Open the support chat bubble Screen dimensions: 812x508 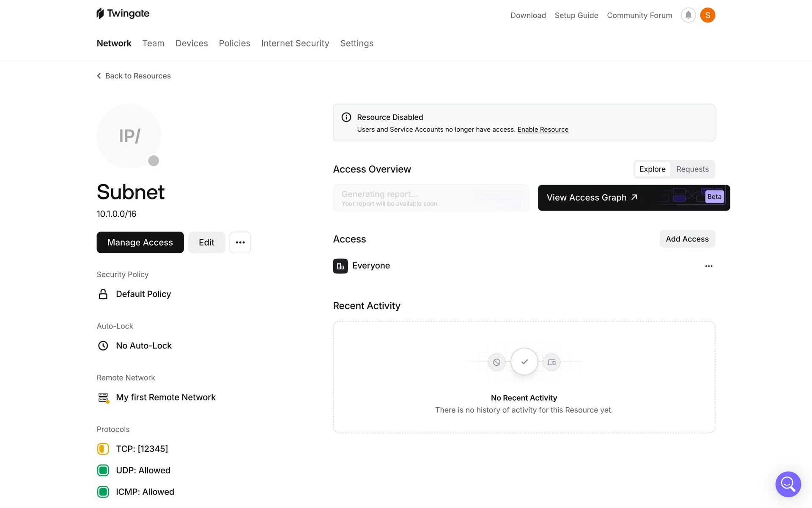point(788,484)
